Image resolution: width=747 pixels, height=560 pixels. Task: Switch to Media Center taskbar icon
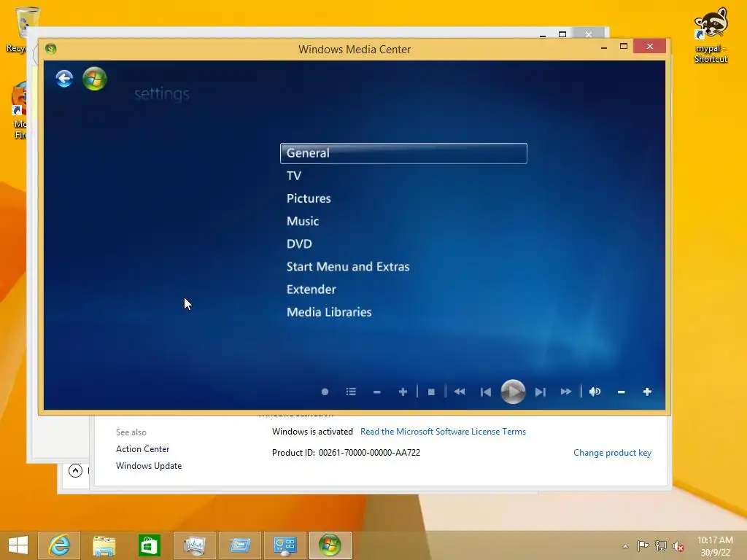[x=330, y=545]
